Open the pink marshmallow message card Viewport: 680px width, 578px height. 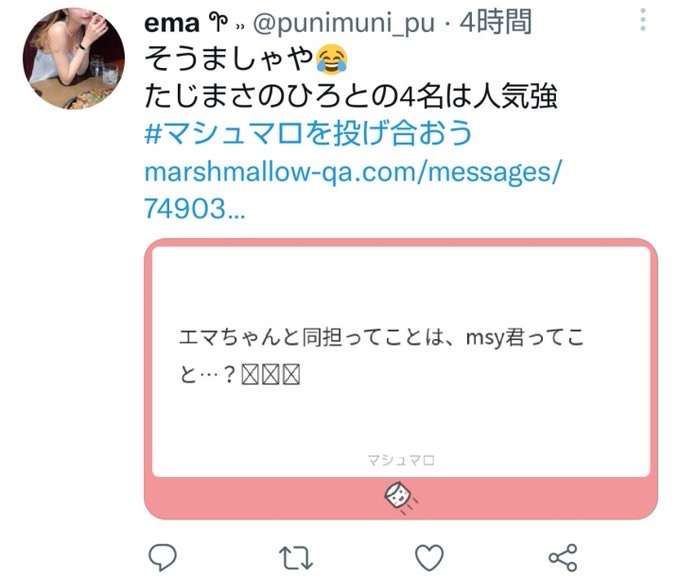pos(401,379)
